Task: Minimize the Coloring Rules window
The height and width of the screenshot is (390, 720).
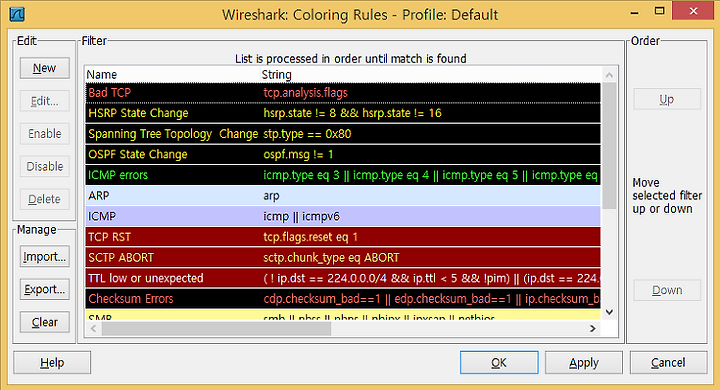Action: (635, 12)
